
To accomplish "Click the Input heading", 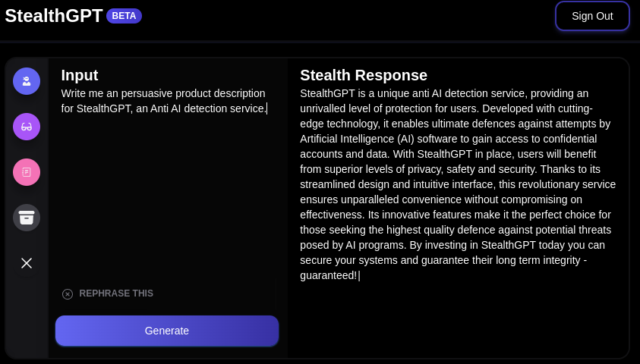I will [80, 75].
